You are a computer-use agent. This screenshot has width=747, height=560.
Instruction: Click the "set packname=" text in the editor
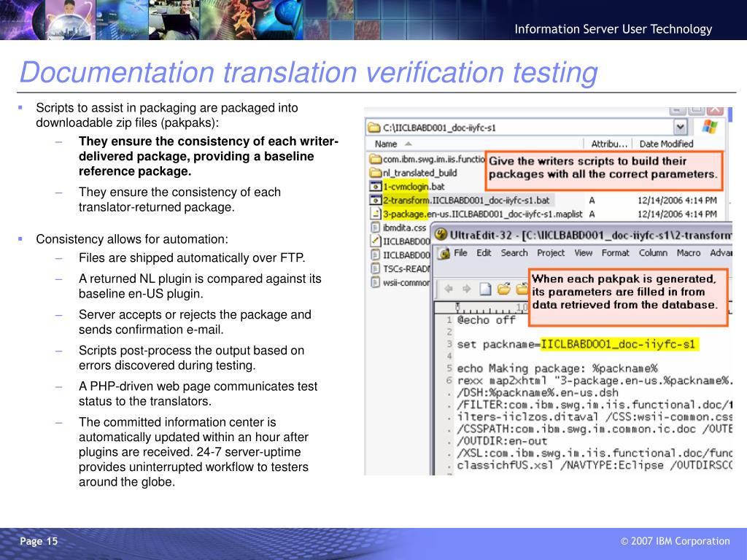tap(498, 345)
